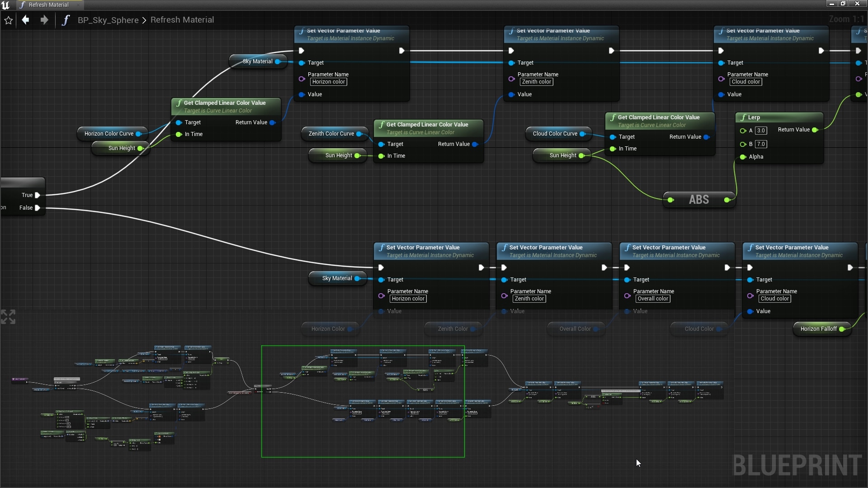Click In Time pin on first Get Clamped node

coord(179,134)
